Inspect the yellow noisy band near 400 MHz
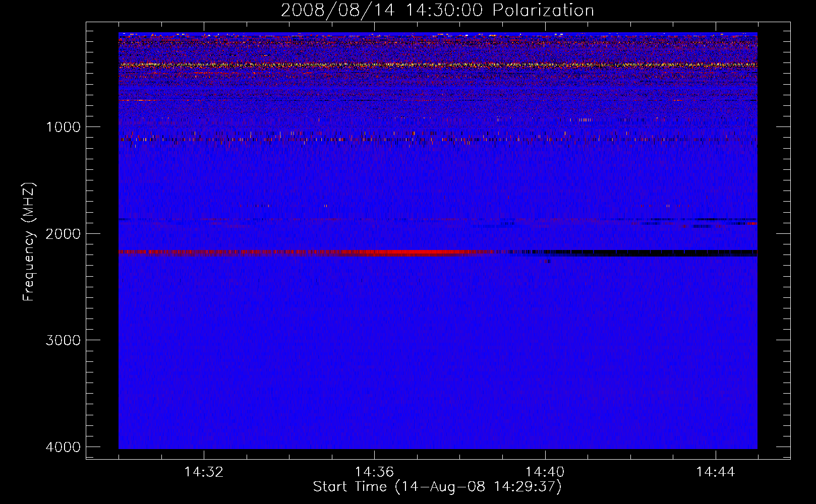Image resolution: width=816 pixels, height=504 pixels. (438, 65)
